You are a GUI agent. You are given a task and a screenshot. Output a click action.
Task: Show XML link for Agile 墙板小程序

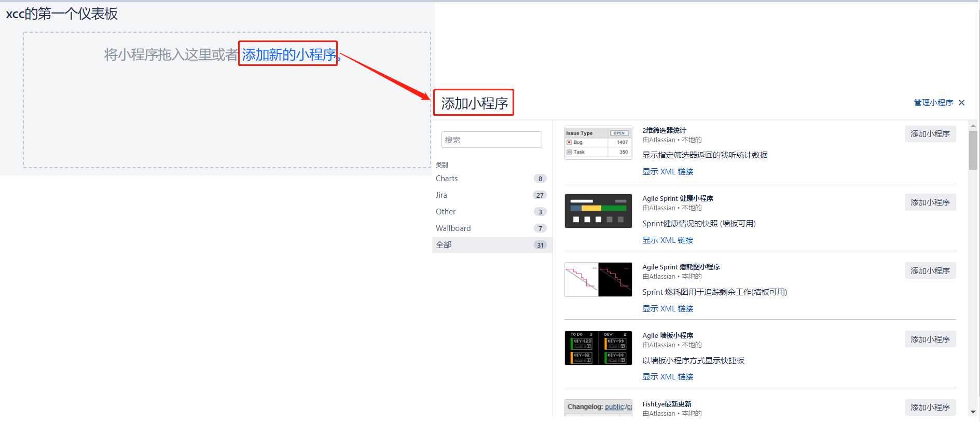click(668, 377)
